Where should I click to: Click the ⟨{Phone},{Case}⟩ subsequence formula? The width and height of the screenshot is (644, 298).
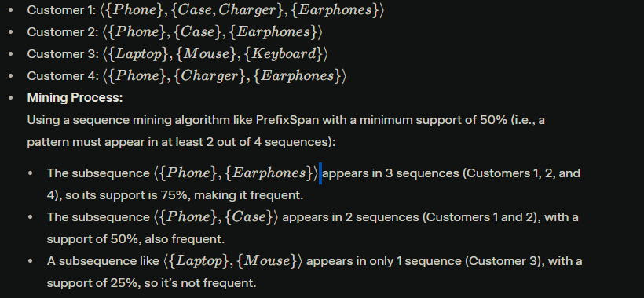tap(216, 217)
